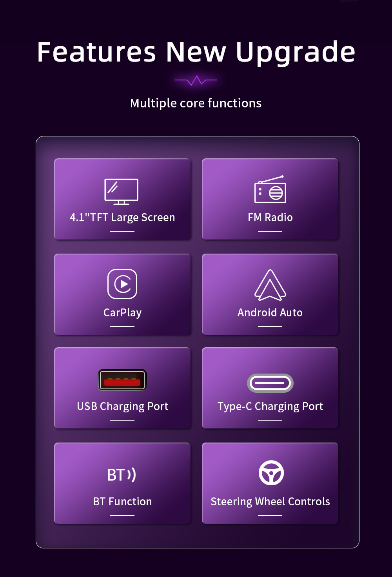This screenshot has width=392, height=577.
Task: Select the Type-C connector icon
Action: point(270,383)
